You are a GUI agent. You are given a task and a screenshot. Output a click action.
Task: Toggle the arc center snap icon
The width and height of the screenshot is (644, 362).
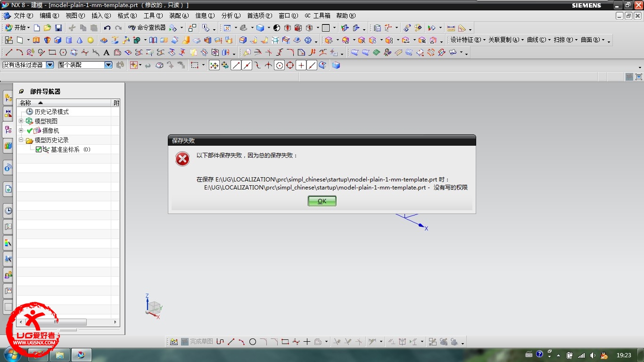pos(280,65)
